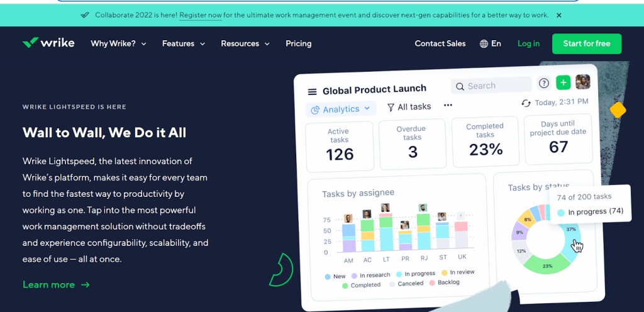The height and width of the screenshot is (312, 644).
Task: Click the Completed tasks 23% card
Action: (x=485, y=142)
